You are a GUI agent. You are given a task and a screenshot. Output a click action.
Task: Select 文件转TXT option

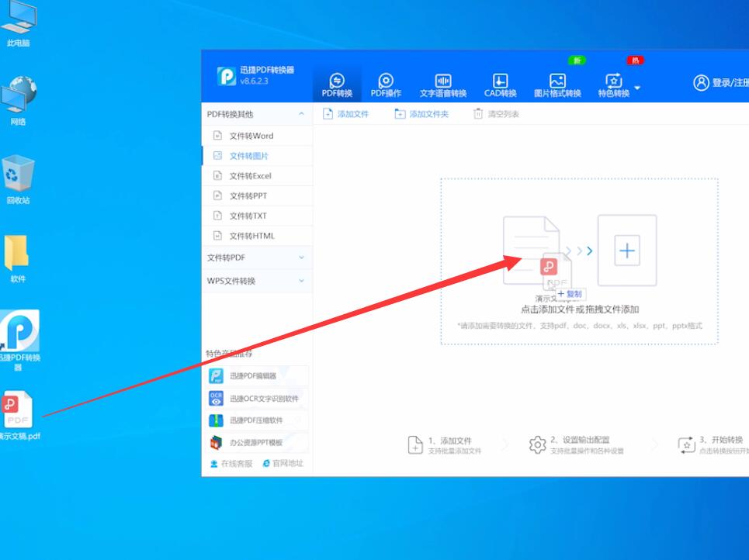[x=258, y=216]
